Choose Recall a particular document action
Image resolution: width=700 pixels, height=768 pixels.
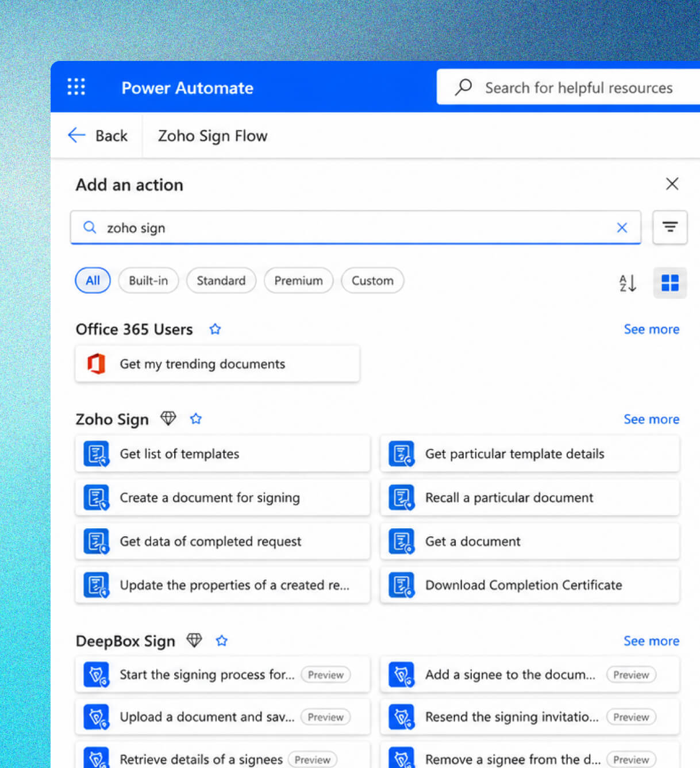(x=530, y=497)
